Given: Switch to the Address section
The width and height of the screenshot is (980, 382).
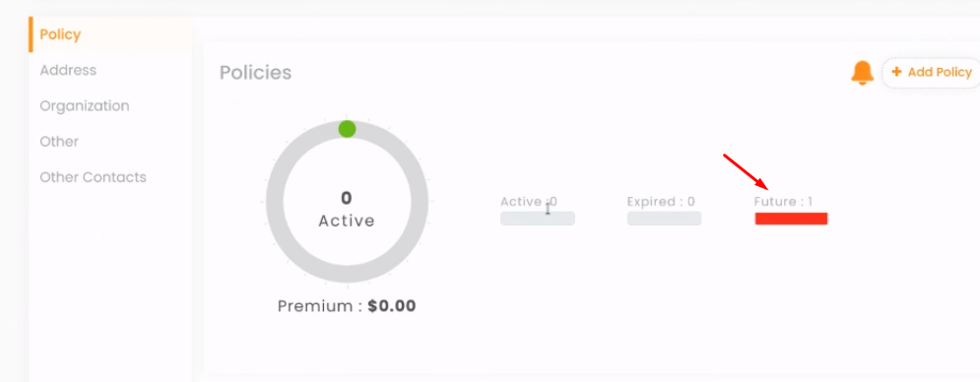Looking at the screenshot, I should pos(68,70).
